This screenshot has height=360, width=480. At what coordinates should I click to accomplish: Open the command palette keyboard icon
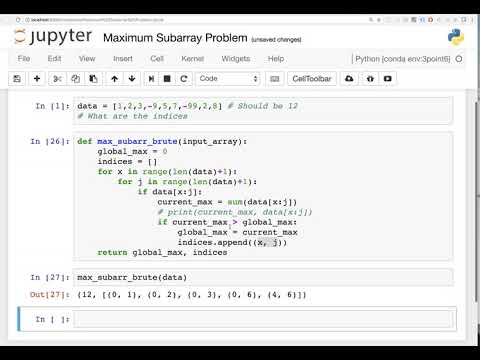pos(275,79)
